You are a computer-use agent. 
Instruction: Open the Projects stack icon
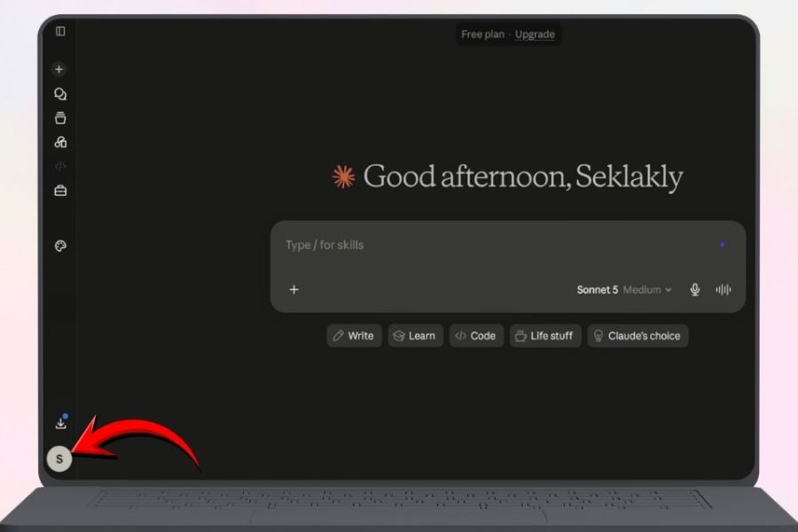click(x=60, y=118)
